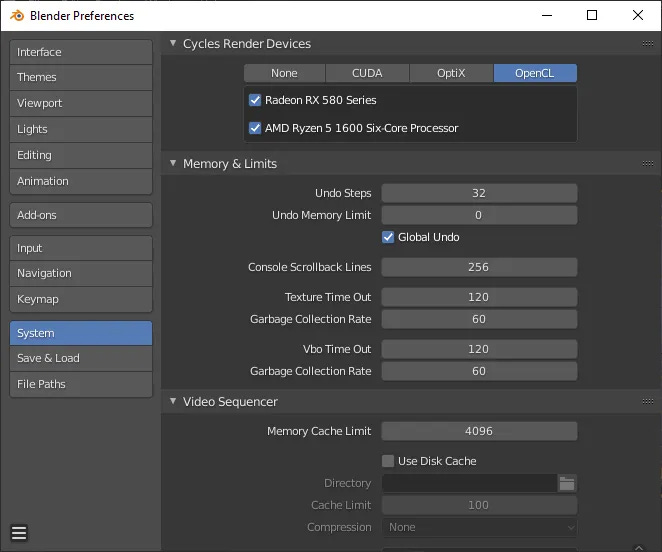Click Console Scrollback Lines value field

pos(479,267)
